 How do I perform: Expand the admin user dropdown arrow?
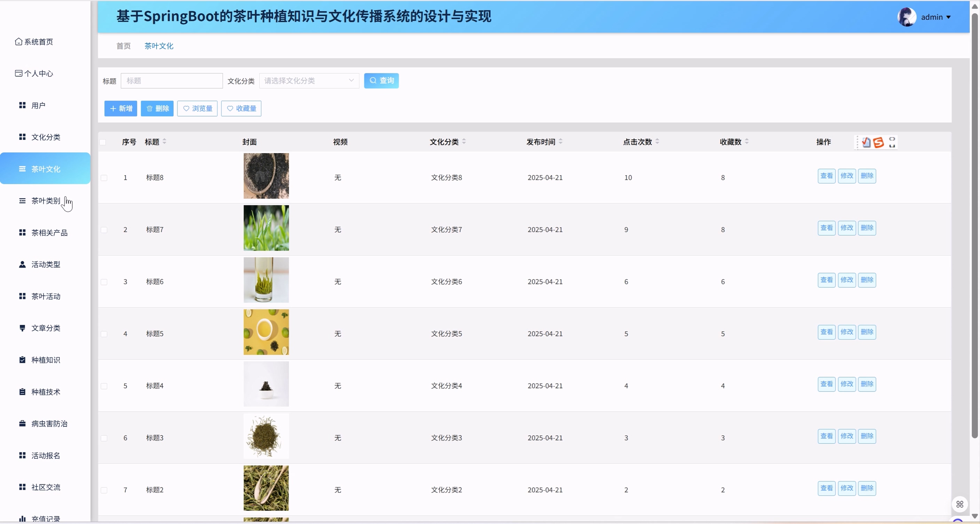click(948, 17)
